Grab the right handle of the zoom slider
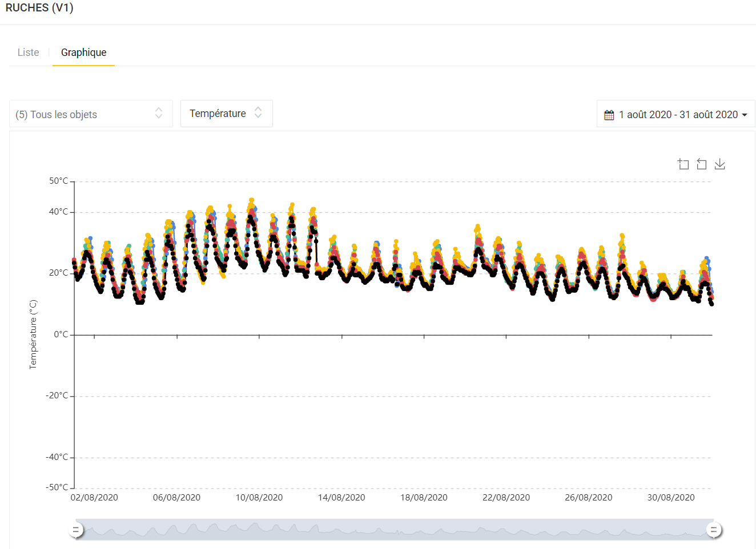The width and height of the screenshot is (756, 549). (713, 530)
